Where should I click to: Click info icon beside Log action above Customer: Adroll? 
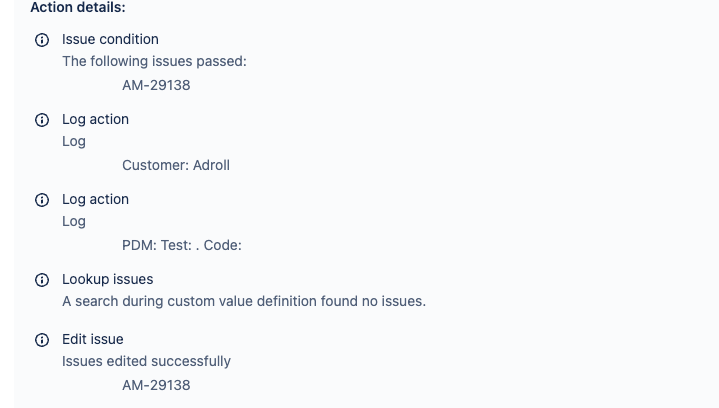pos(42,120)
